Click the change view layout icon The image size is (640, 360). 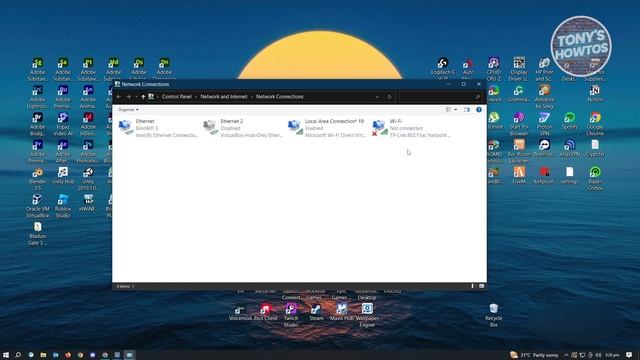coord(449,110)
